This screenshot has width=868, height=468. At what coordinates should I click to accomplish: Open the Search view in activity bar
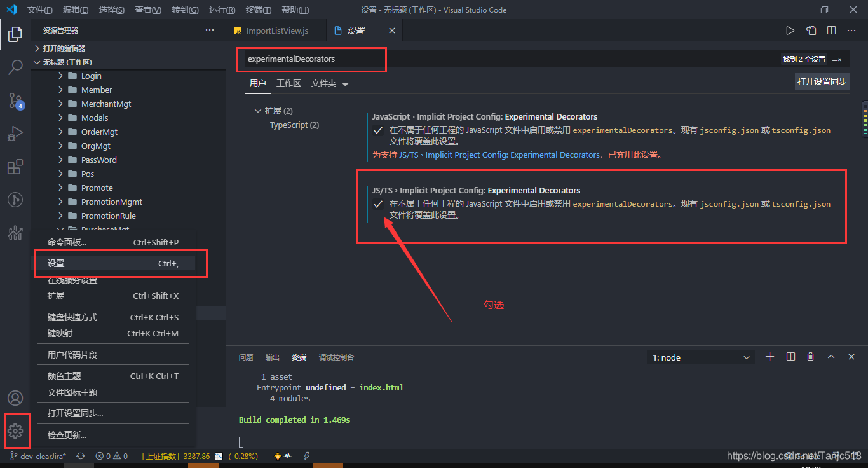tap(15, 67)
